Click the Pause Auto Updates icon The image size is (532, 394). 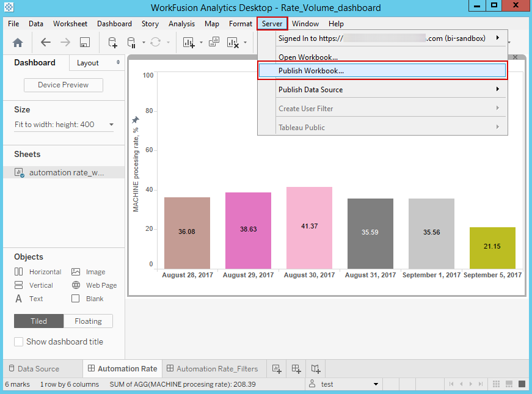click(131, 42)
